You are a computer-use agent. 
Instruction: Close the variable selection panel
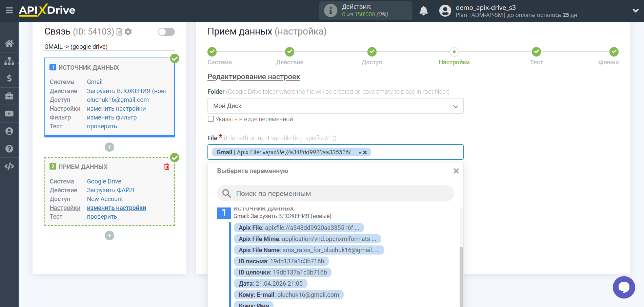pyautogui.click(x=456, y=171)
